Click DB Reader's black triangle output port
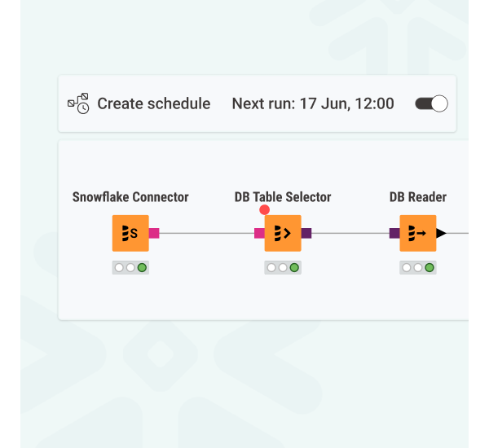489x448 pixels. (441, 233)
